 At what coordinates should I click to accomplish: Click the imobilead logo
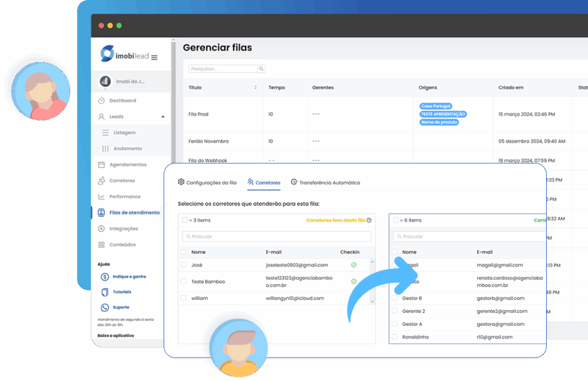(x=125, y=54)
